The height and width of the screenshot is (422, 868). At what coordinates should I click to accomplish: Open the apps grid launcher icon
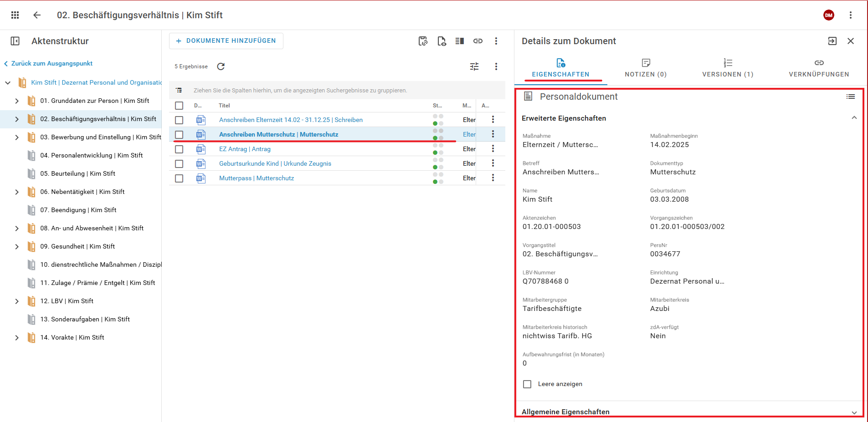(15, 15)
